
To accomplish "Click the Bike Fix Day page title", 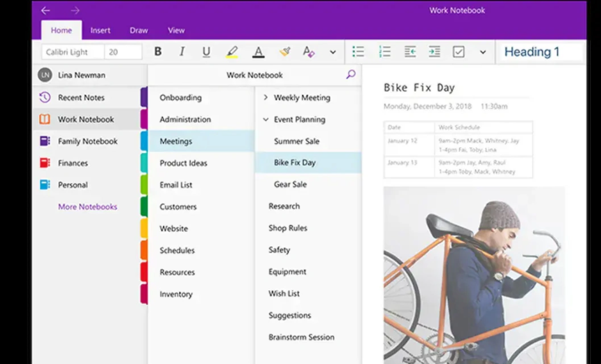I will pos(419,88).
